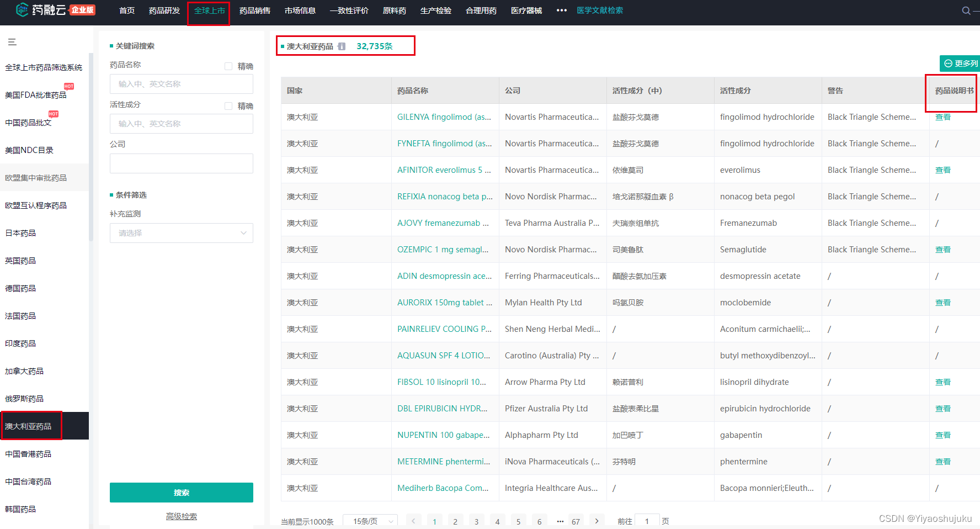Open the search magnifier icon in top bar
The image size is (980, 529).
point(966,10)
